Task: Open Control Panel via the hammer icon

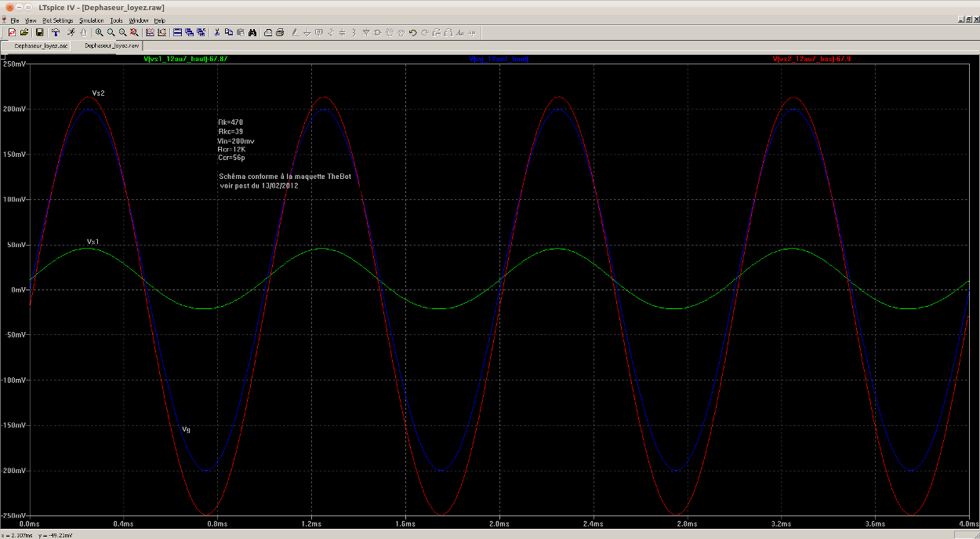Action: coord(56,32)
